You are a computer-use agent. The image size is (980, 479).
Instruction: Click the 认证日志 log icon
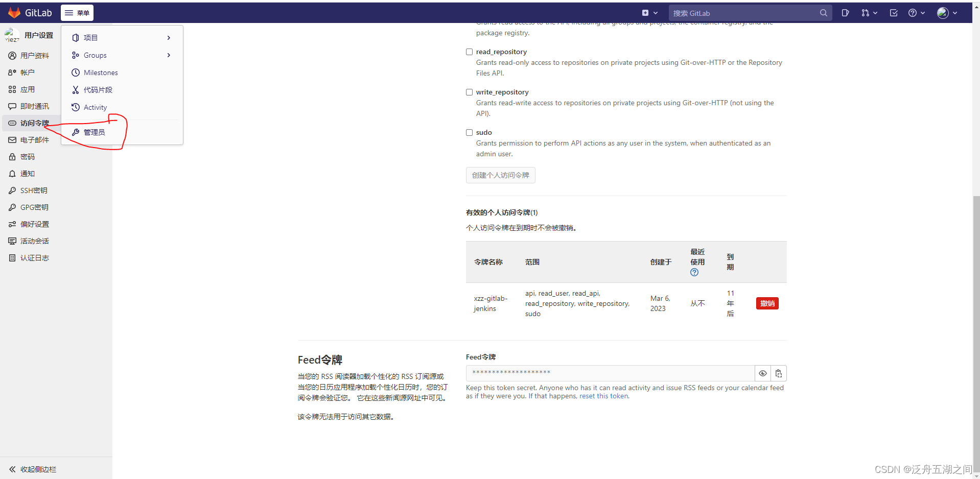(x=12, y=258)
